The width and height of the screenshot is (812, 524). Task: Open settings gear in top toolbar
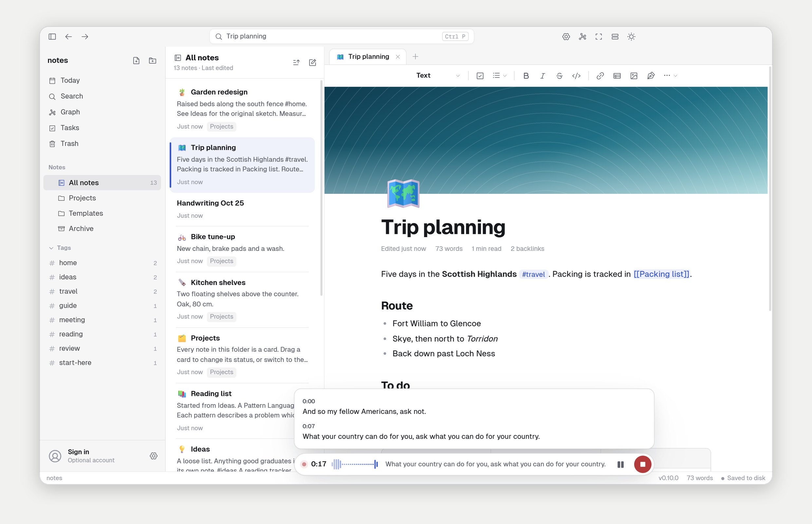(x=566, y=36)
